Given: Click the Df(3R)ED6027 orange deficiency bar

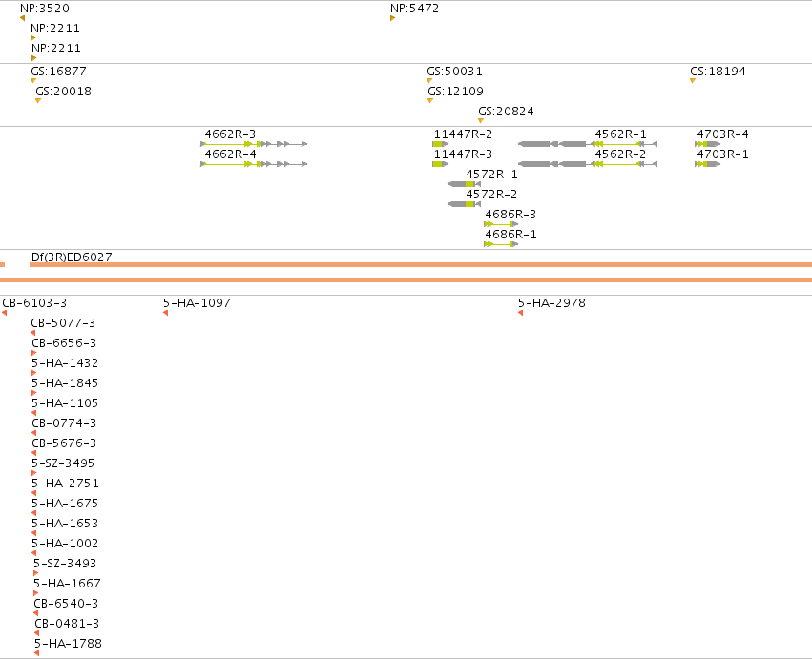Looking at the screenshot, I should [421, 264].
